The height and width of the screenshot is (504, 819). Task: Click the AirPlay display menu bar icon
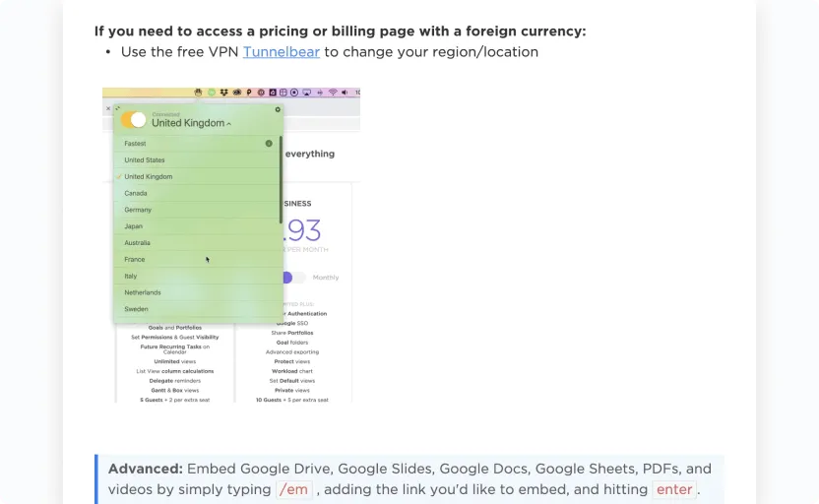point(306,93)
